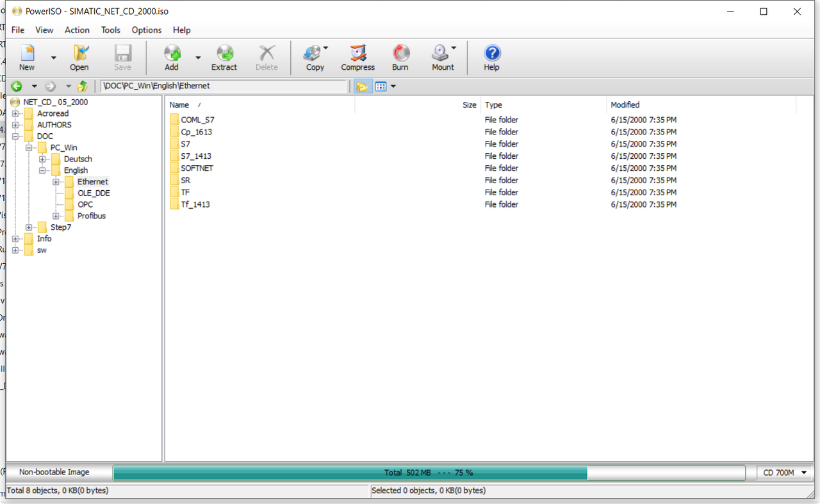Click the Add files toolbar icon

click(172, 58)
